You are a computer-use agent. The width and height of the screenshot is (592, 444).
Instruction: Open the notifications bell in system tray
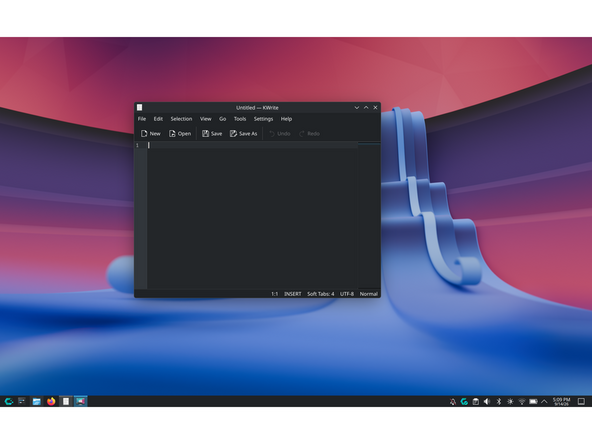453,402
